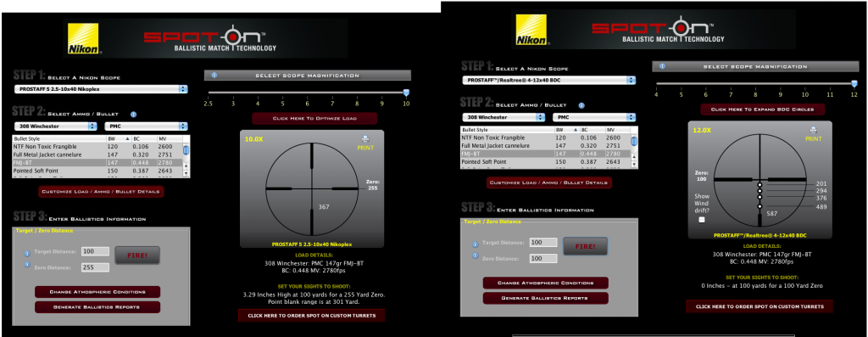Click the Zero Distance info icon in the right panel
The image size is (868, 337).
475,256
